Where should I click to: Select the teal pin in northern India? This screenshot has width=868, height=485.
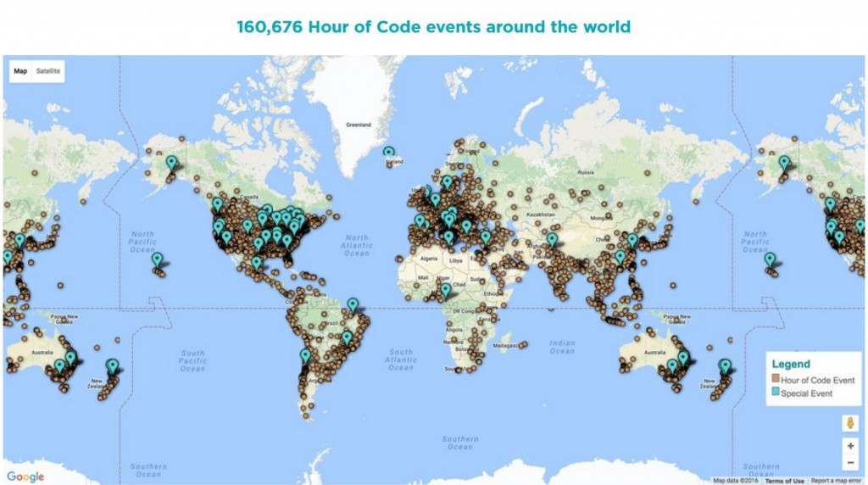552,240
